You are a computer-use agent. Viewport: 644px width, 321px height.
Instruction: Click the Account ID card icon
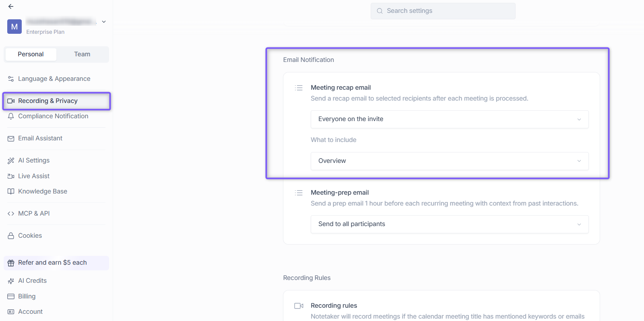11,312
